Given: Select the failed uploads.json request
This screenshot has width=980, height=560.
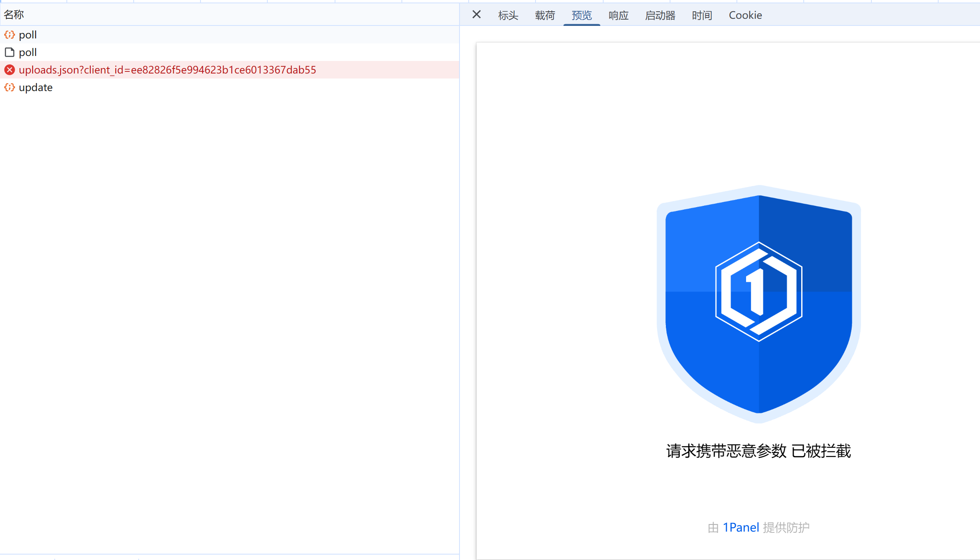Looking at the screenshot, I should [x=167, y=70].
